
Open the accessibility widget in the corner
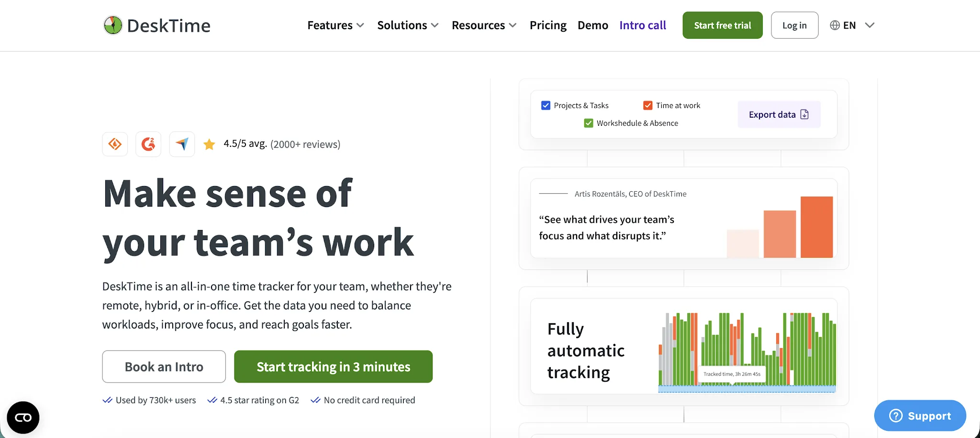pyautogui.click(x=23, y=417)
